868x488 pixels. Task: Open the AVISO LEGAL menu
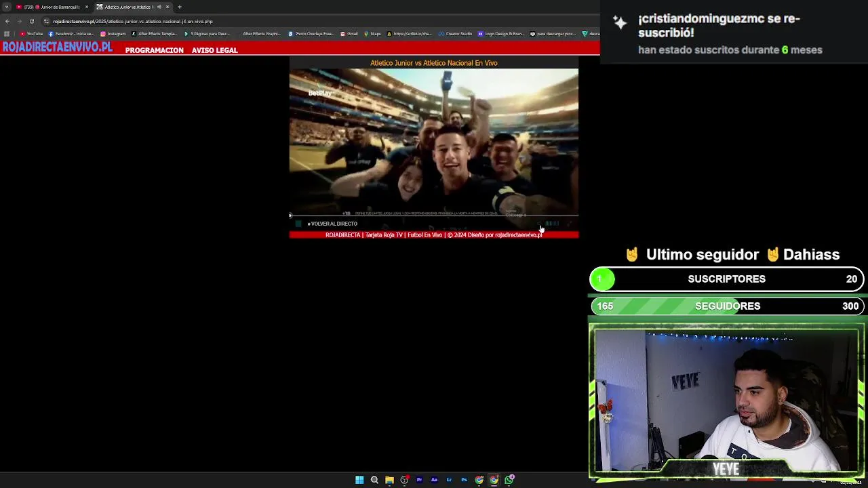tap(214, 50)
